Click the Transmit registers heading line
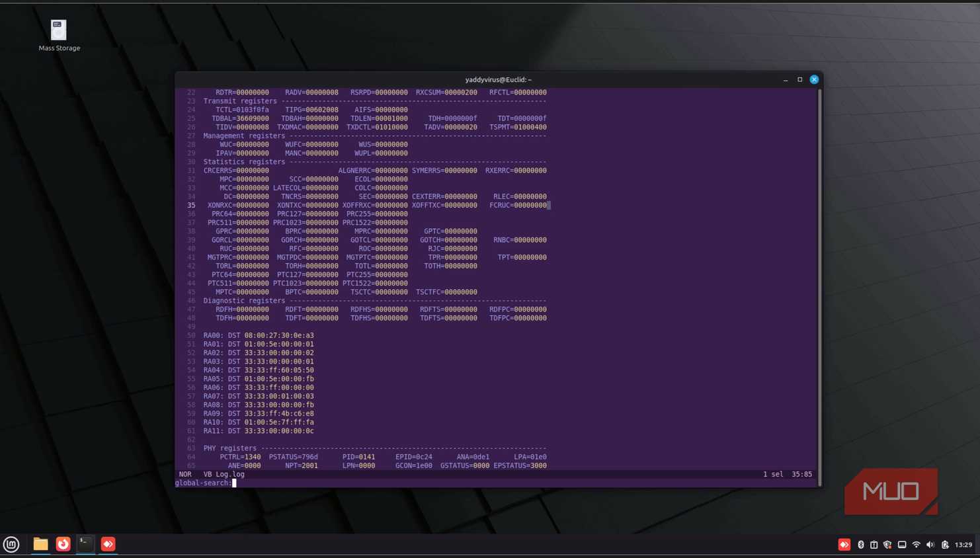 pyautogui.click(x=375, y=101)
